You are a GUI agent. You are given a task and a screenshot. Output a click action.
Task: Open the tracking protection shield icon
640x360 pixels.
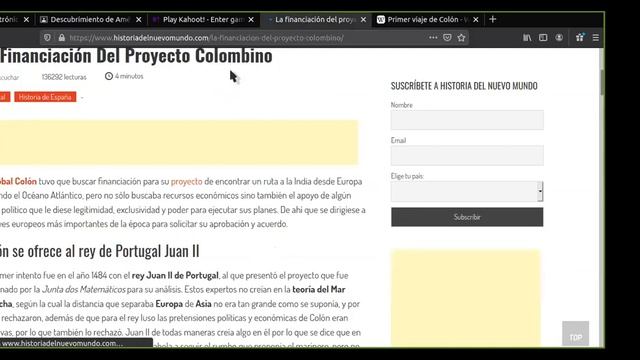point(47,38)
